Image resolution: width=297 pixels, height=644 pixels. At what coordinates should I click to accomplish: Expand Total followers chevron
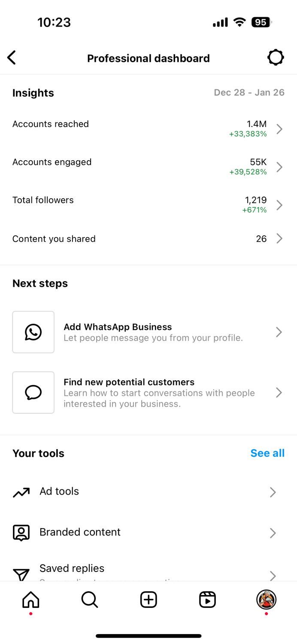279,205
